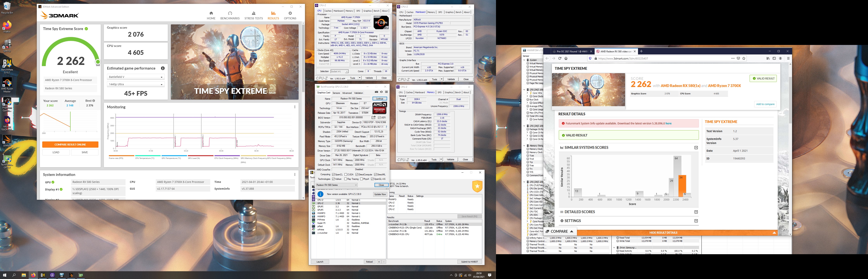The image size is (868, 279).
Task: Switch to Pro OC 2021 Round 1 Firefox tab
Action: (x=573, y=51)
